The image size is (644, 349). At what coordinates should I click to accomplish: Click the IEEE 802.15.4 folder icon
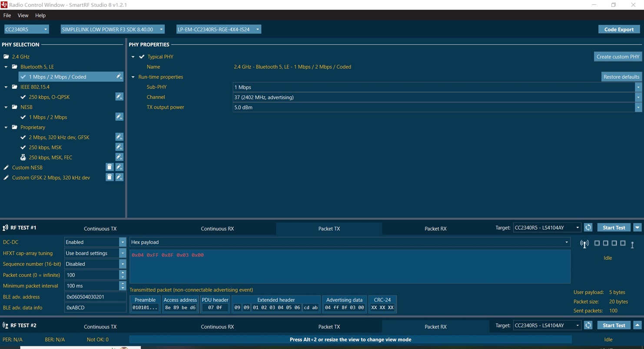(x=14, y=87)
